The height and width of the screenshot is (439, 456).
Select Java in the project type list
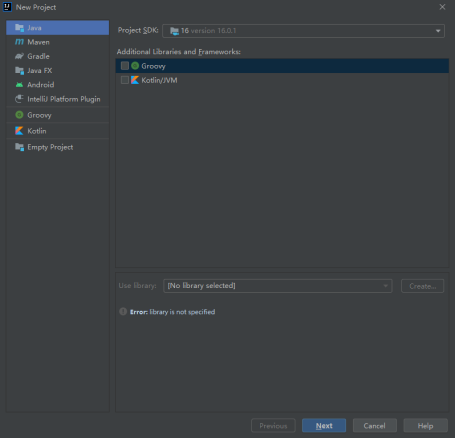pyautogui.click(x=57, y=28)
